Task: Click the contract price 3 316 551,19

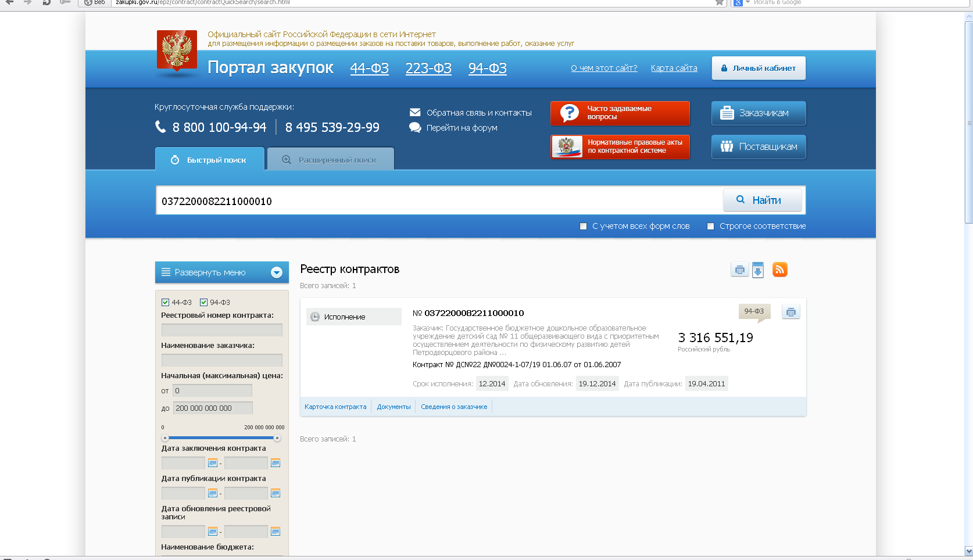Action: (x=716, y=338)
